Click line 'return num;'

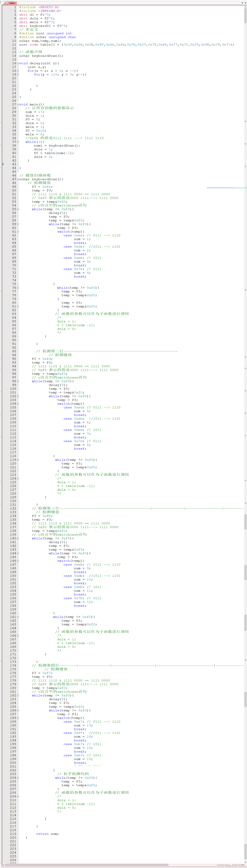[x=47, y=834]
